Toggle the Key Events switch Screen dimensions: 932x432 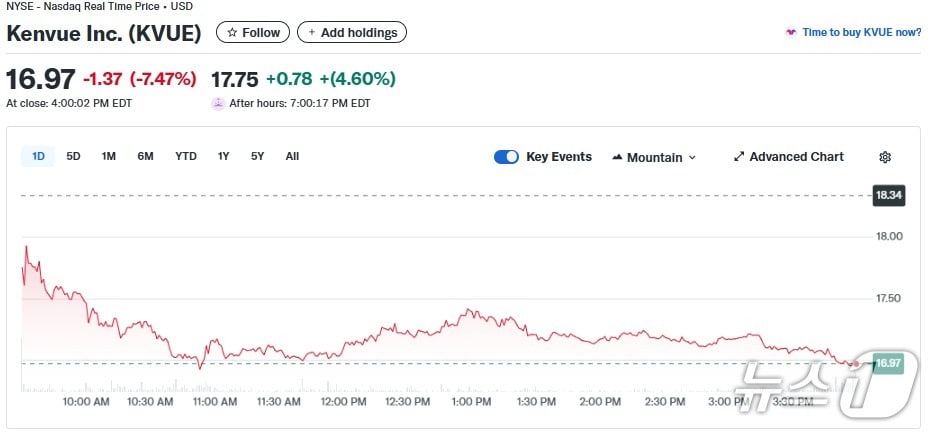[x=506, y=157]
